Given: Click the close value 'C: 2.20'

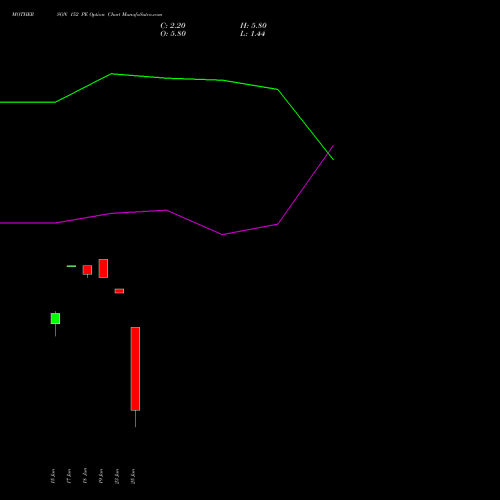Looking at the screenshot, I should tap(173, 26).
